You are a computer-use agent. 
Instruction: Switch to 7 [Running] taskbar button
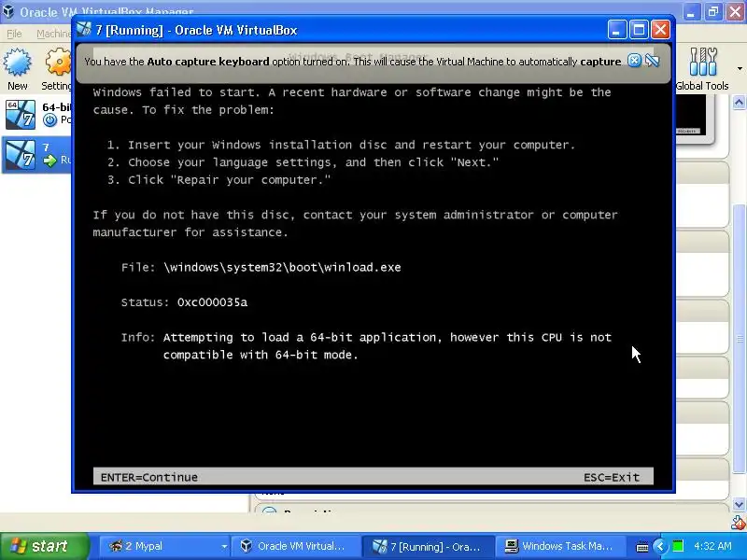[427, 546]
